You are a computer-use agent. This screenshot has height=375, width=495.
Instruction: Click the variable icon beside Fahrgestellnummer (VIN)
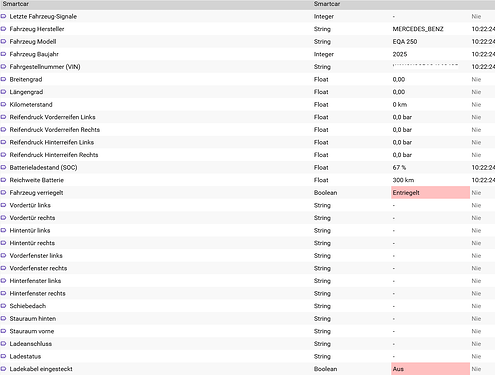(3, 66)
